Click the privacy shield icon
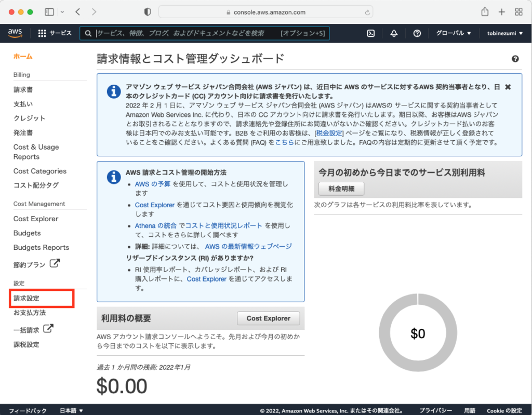This screenshot has width=532, height=415. click(147, 12)
